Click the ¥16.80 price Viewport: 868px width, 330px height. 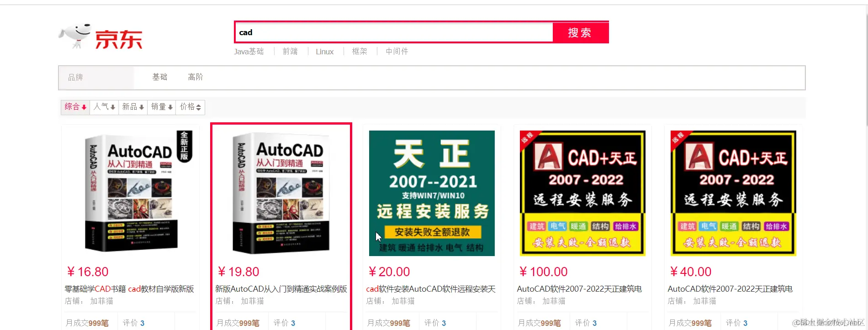pyautogui.click(x=88, y=272)
